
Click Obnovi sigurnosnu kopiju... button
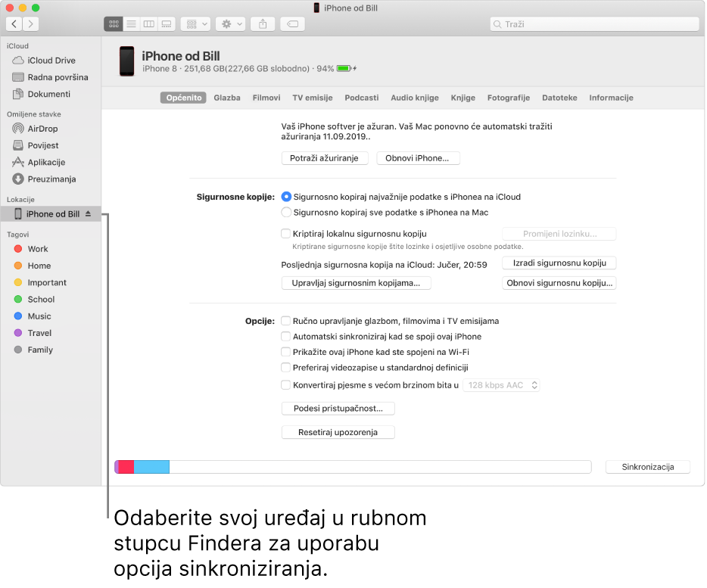559,283
